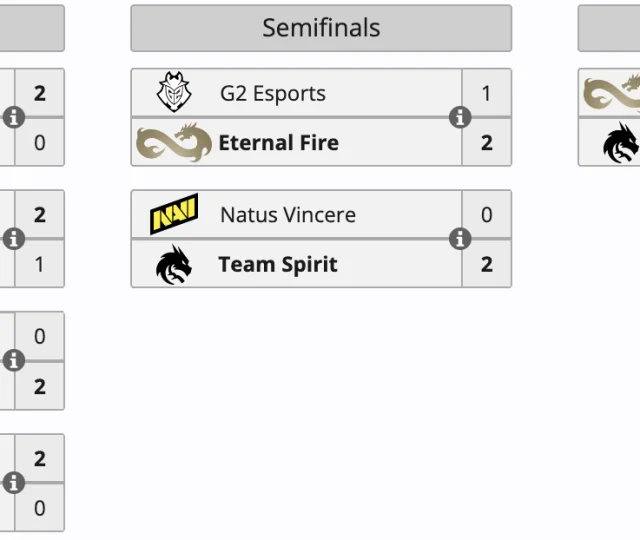Image resolution: width=640 pixels, height=540 pixels.
Task: Click the Eternal Fire logo in the finals bracket
Action: point(612,93)
